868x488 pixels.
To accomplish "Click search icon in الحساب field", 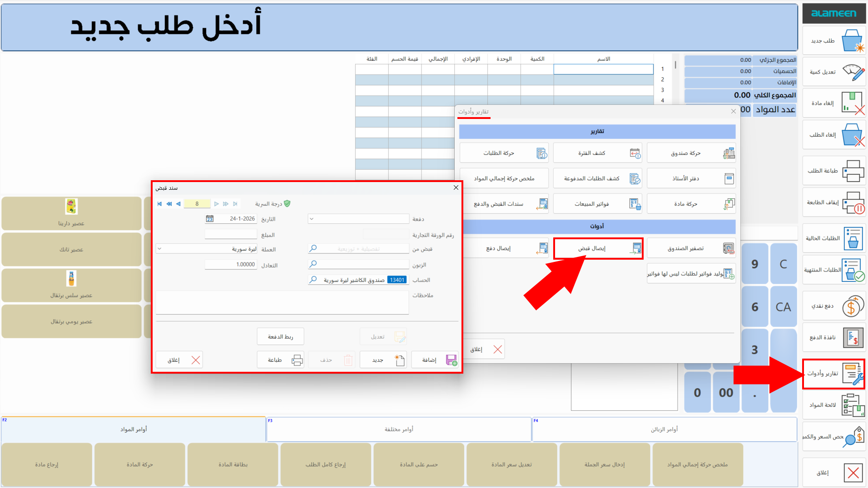I will [313, 280].
